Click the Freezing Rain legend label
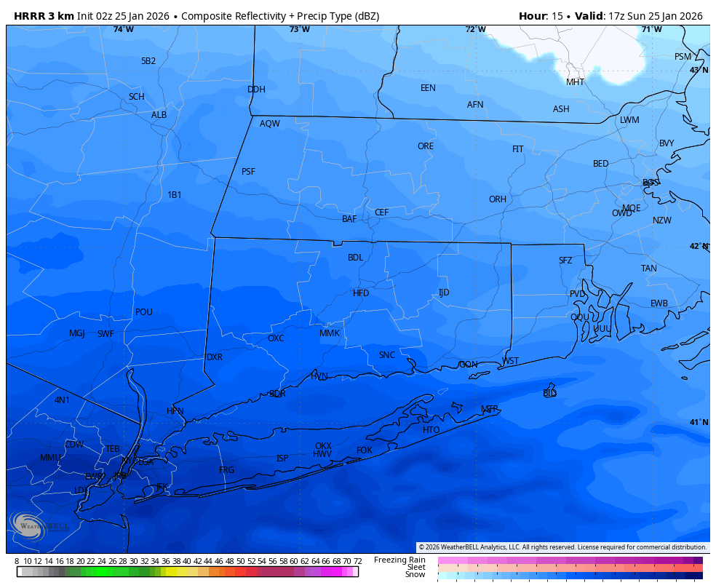Screen dimensions: 716x588 pyautogui.click(x=399, y=560)
